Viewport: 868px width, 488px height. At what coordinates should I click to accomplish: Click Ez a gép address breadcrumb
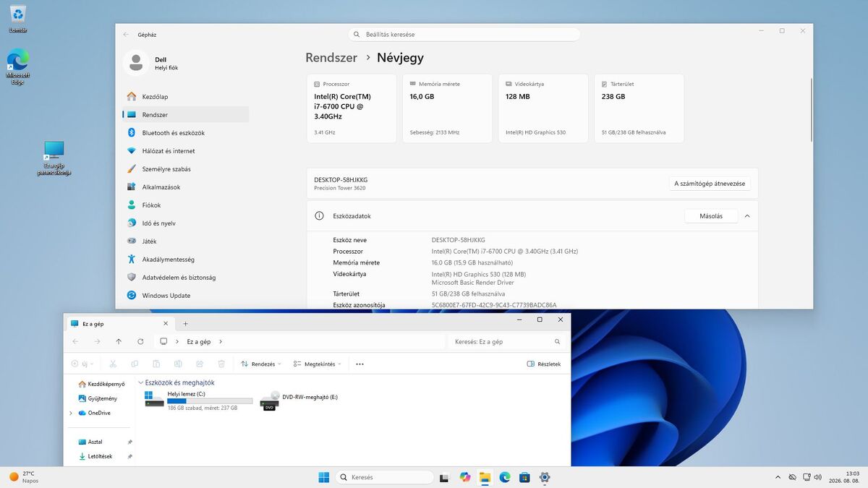pos(199,341)
